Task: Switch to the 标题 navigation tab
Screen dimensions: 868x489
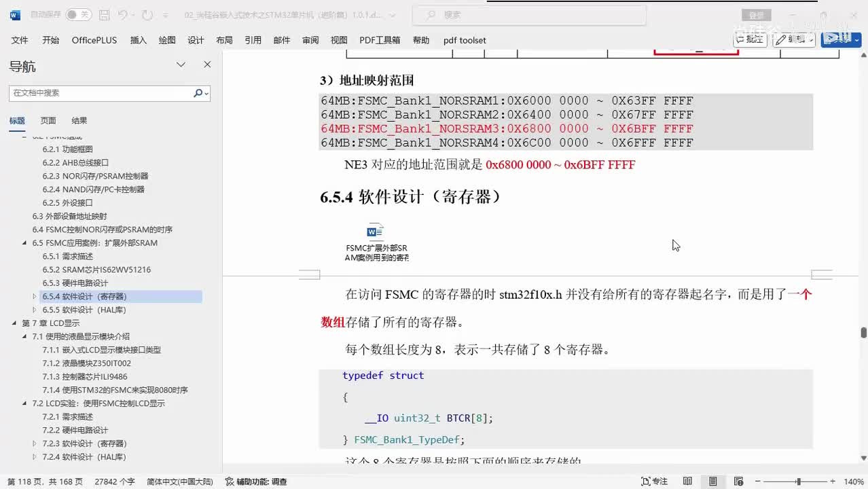Action: pos(17,120)
